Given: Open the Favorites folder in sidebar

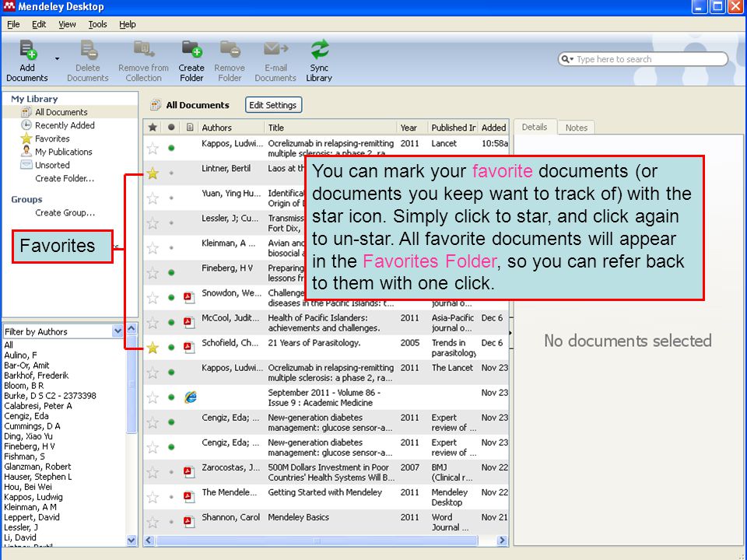Looking at the screenshot, I should (52, 138).
